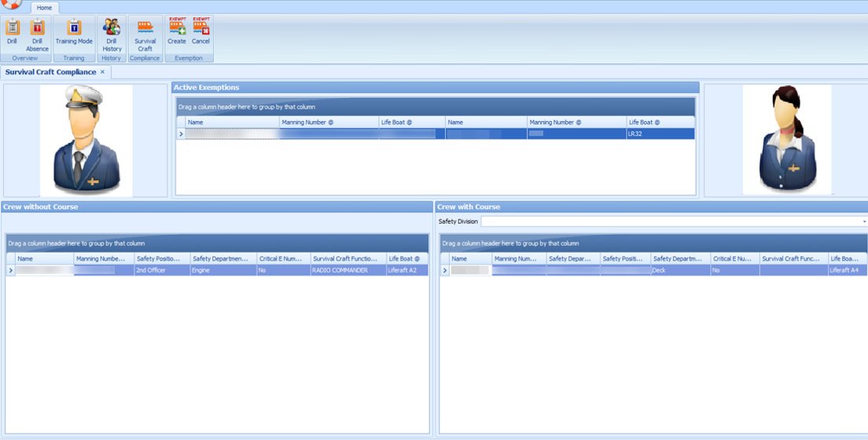
Task: Sort Crew without Course by Survival Craft Function header
Action: click(349, 259)
